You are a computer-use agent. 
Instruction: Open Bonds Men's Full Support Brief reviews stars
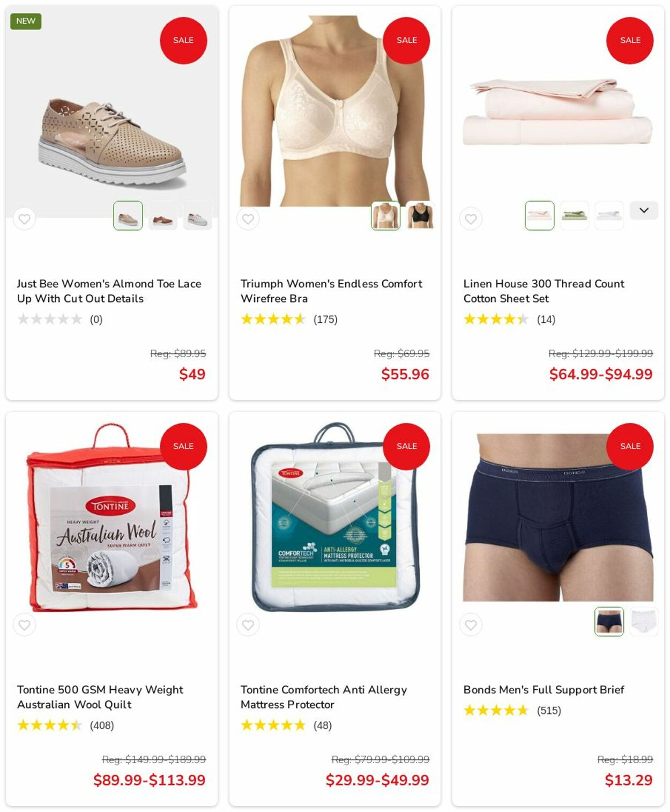(x=496, y=710)
